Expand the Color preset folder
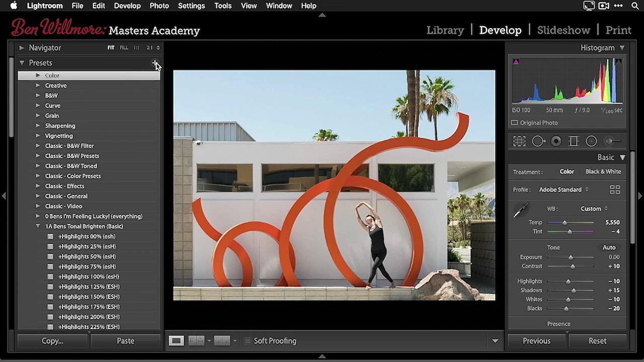This screenshot has width=644, height=362. (x=38, y=75)
